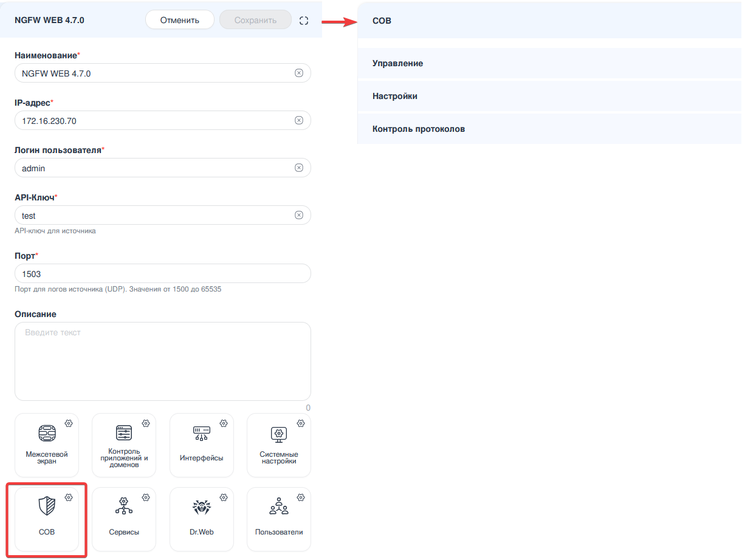Select the СОВ shield tile
The height and width of the screenshot is (560, 742).
(x=47, y=519)
